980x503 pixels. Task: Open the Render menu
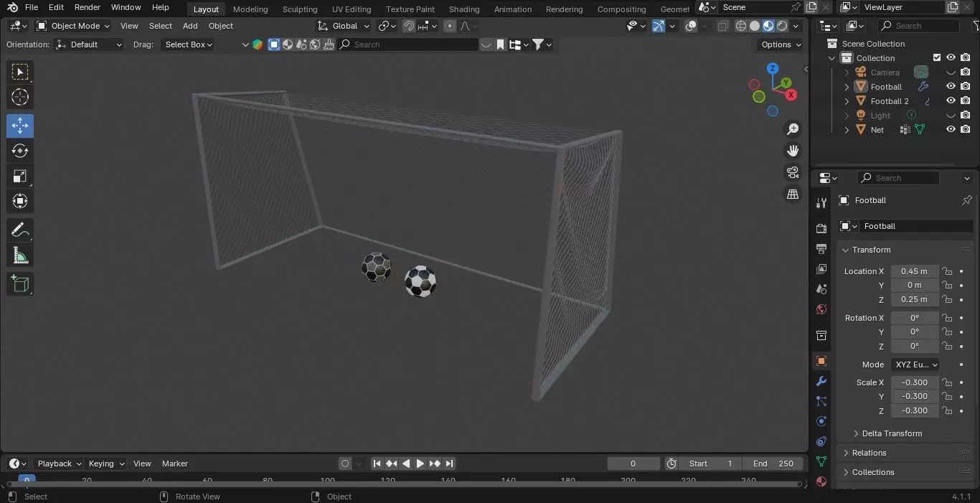click(x=88, y=7)
